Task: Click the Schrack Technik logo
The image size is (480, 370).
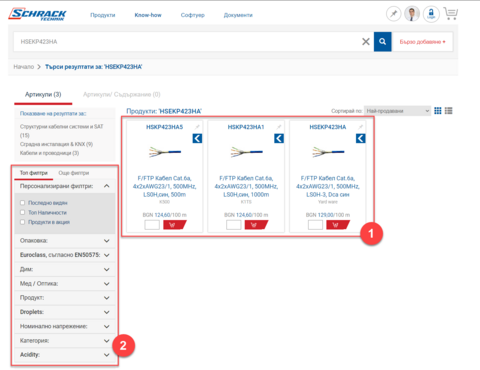Action: click(37, 14)
